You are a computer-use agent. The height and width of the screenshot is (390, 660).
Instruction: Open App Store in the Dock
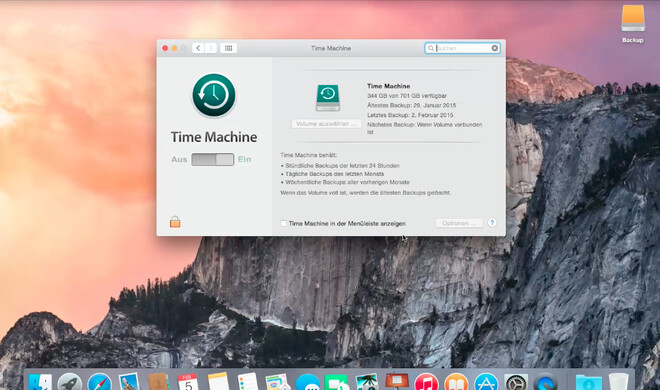point(486,382)
